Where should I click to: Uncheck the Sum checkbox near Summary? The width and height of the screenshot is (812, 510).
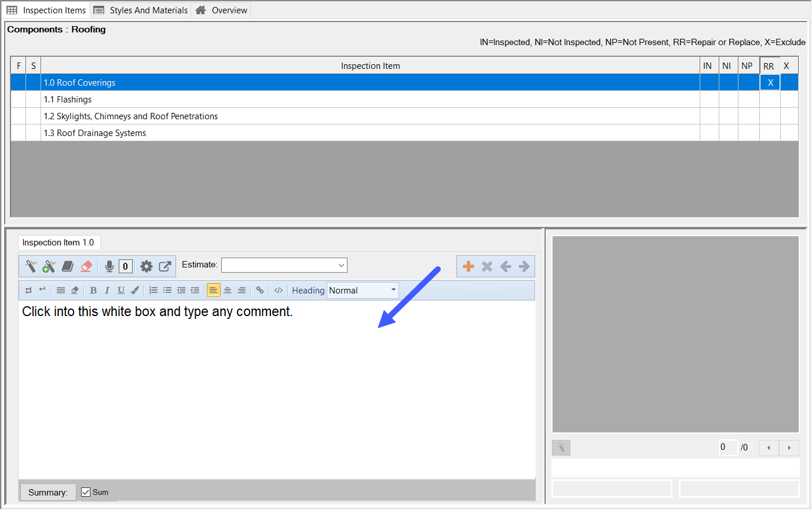86,491
